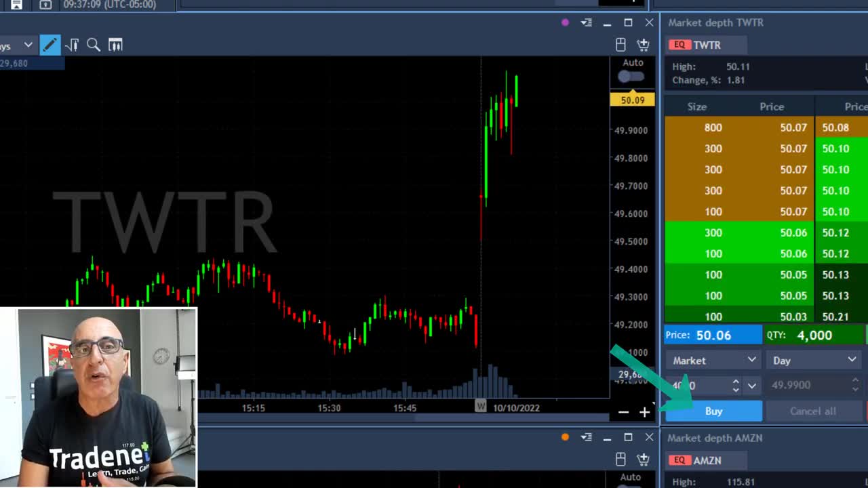Click the Change % 1.81 value
The width and height of the screenshot is (868, 488).
coord(736,80)
